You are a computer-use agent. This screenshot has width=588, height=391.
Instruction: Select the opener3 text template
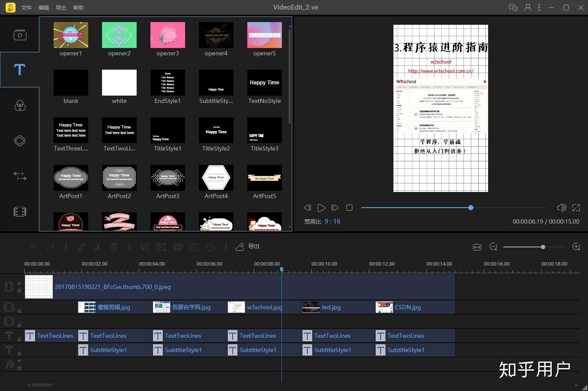click(x=168, y=40)
